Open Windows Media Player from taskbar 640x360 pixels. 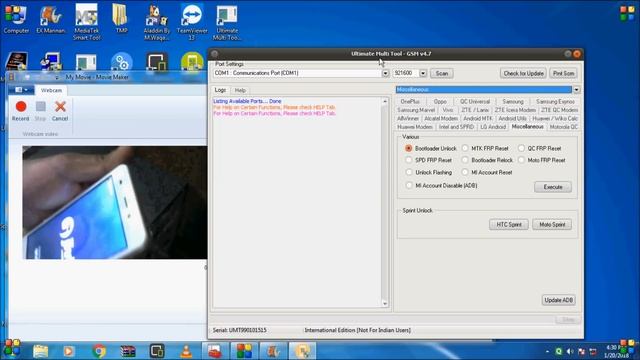point(69,351)
